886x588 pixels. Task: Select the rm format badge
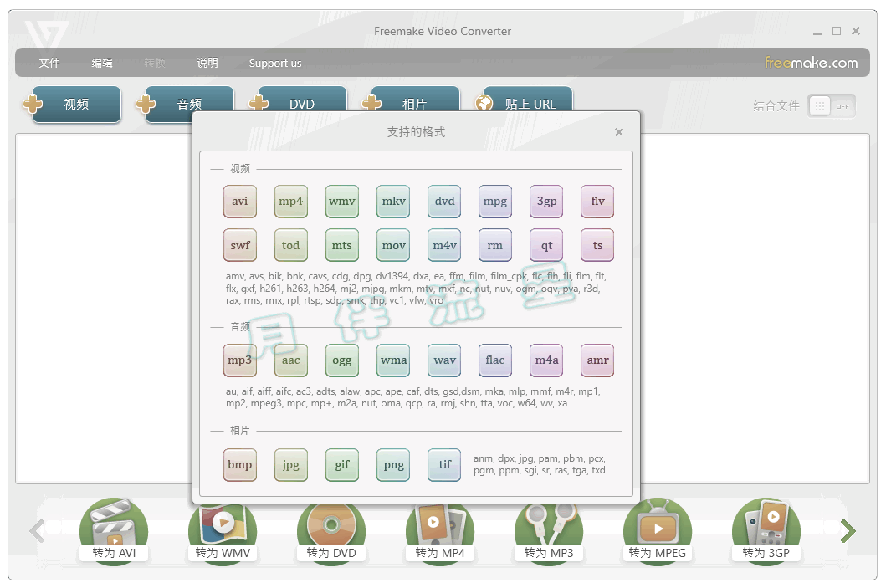click(495, 245)
